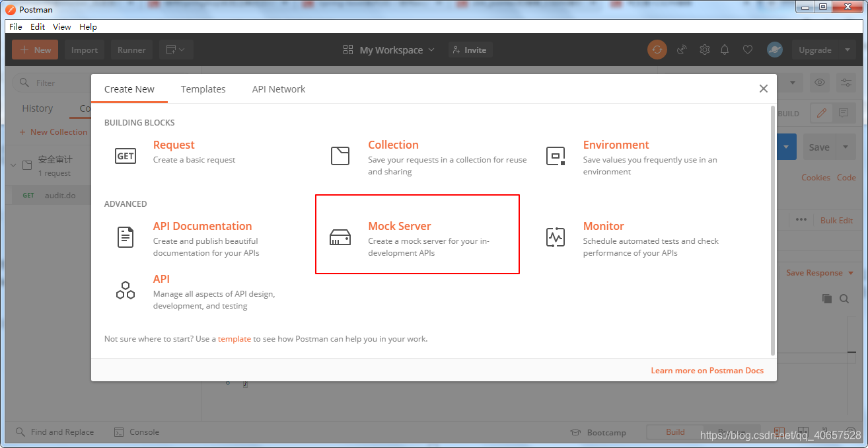
Task: Open the settings gear in header
Action: (705, 50)
